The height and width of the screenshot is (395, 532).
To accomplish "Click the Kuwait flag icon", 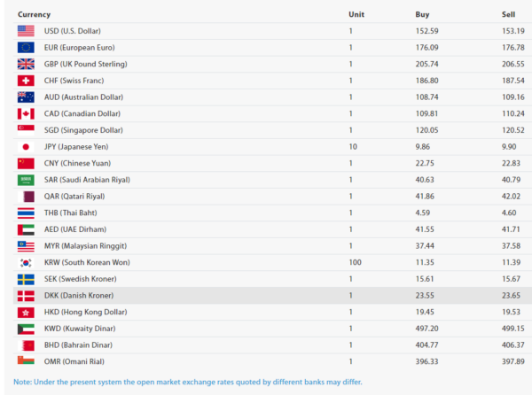I will tap(26, 329).
